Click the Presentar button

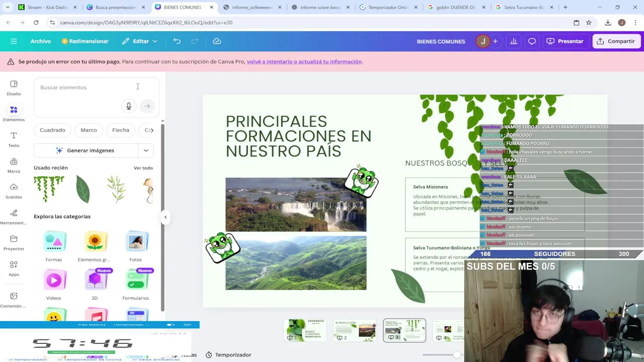pos(565,41)
